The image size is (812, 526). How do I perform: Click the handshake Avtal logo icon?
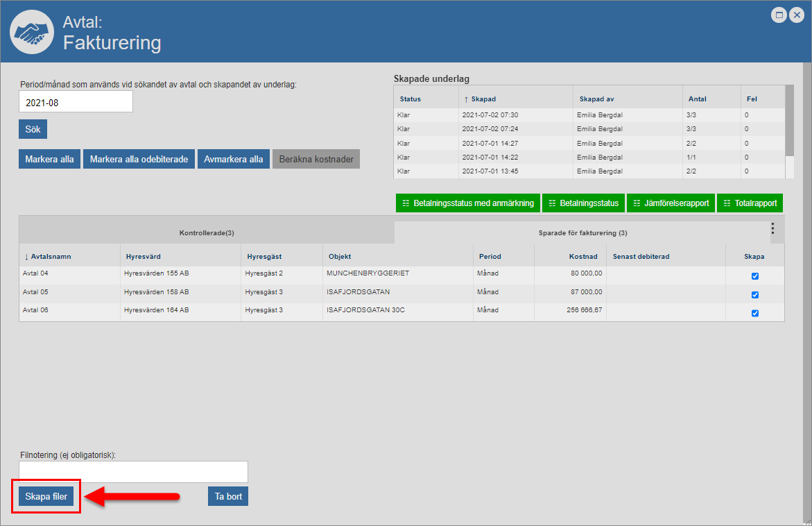pyautogui.click(x=32, y=32)
